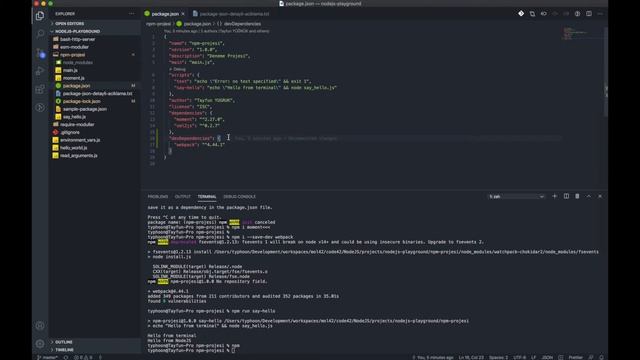Click the toolbar icon left of Split Editor
Viewport: 640px width, 360px height.
[x=577, y=13]
